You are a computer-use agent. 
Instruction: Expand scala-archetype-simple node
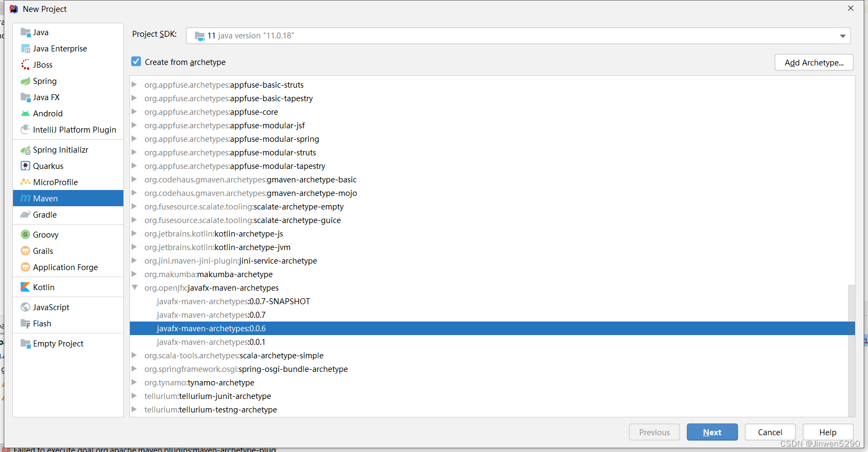coord(134,355)
